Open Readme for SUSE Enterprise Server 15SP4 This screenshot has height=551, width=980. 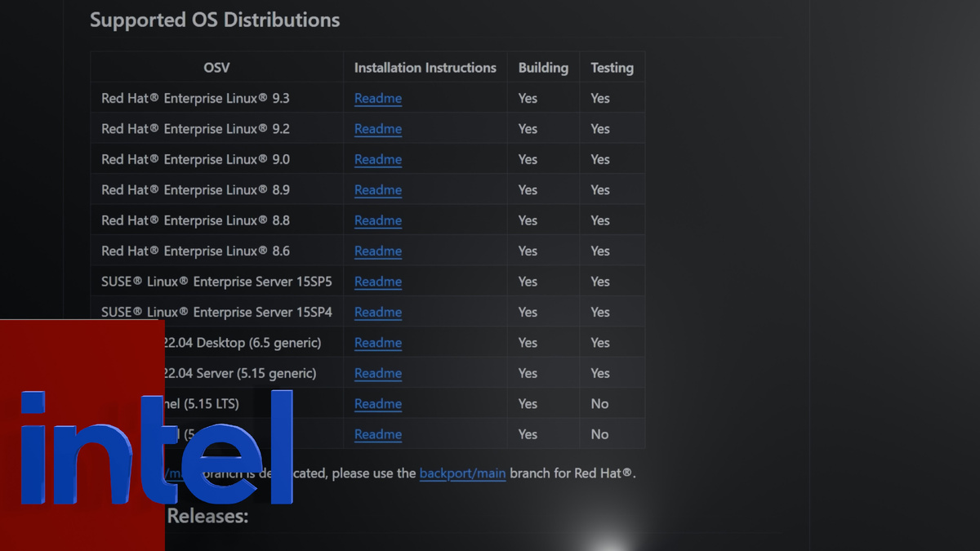pyautogui.click(x=378, y=313)
